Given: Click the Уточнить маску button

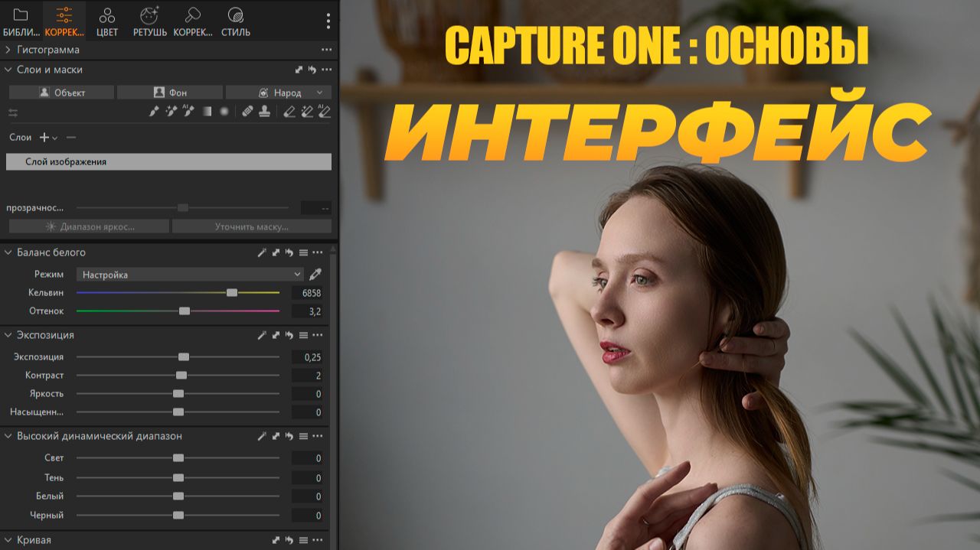Looking at the screenshot, I should point(252,226).
